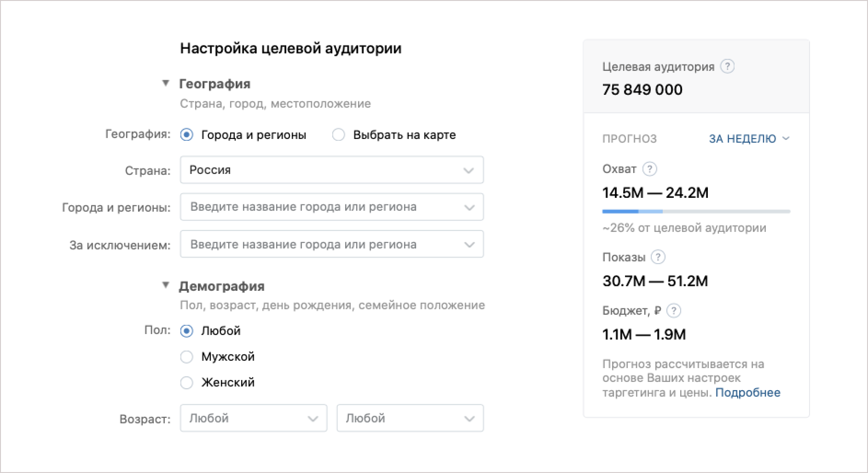Click the Настройка целевой аудитории title
Screen dimensions: 868x473
click(x=291, y=48)
